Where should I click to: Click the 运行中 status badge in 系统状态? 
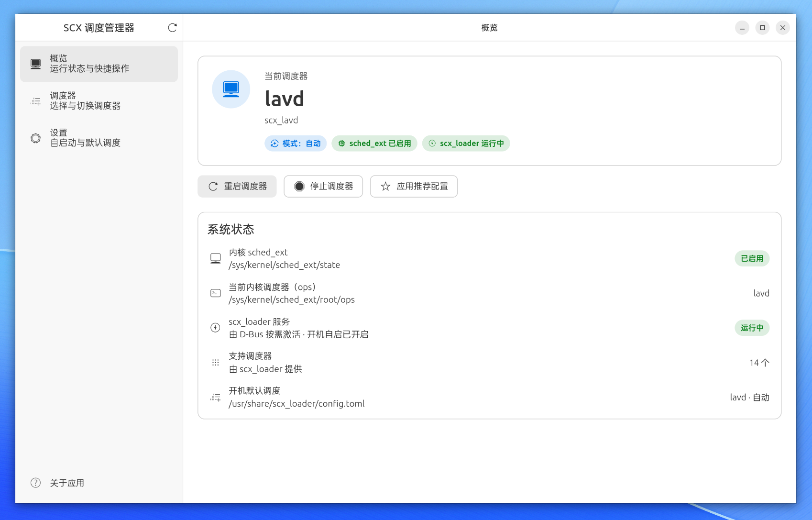tap(752, 328)
